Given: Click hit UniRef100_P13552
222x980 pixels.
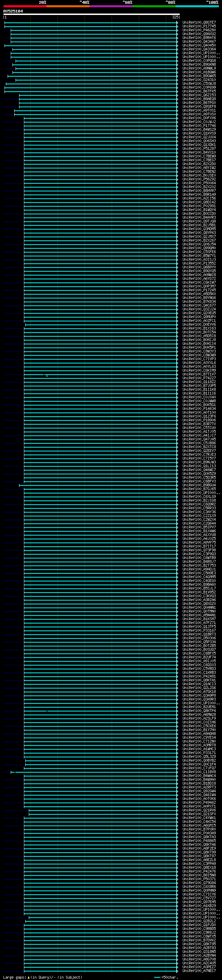Looking at the screenshot, I should 199,263.
